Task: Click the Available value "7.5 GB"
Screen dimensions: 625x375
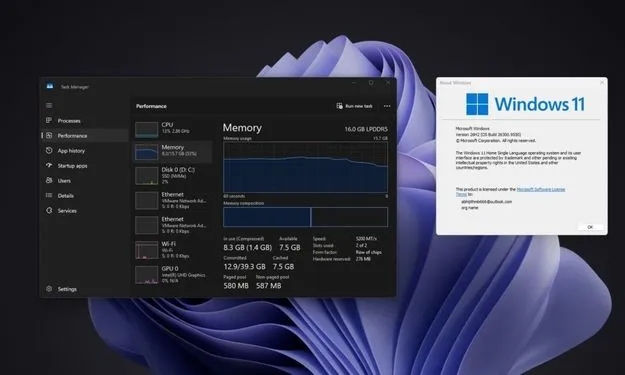Action: pos(290,247)
